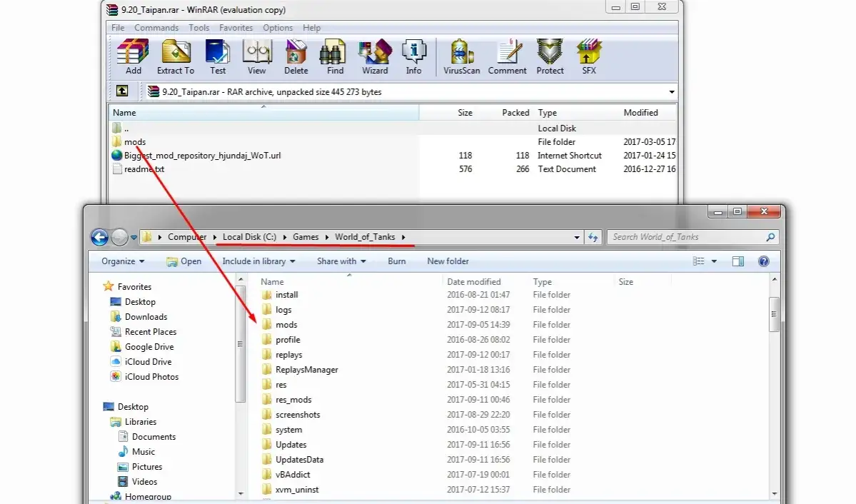This screenshot has width=856, height=504.
Task: Expand the WinRAR archive path dropdown
Action: (x=672, y=92)
